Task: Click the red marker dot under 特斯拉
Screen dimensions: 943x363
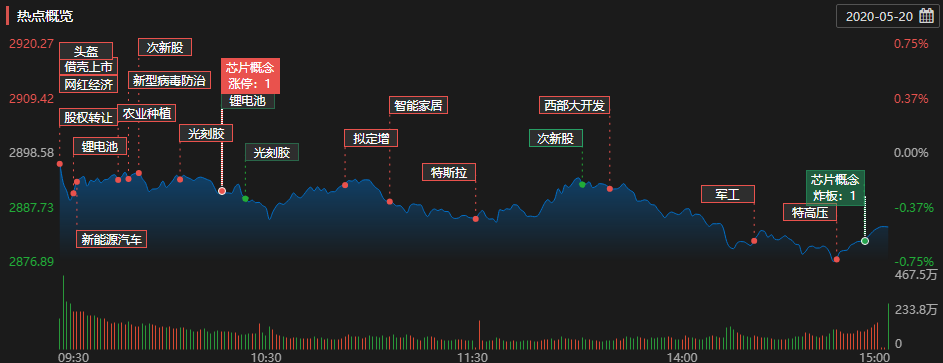Action: [476, 219]
